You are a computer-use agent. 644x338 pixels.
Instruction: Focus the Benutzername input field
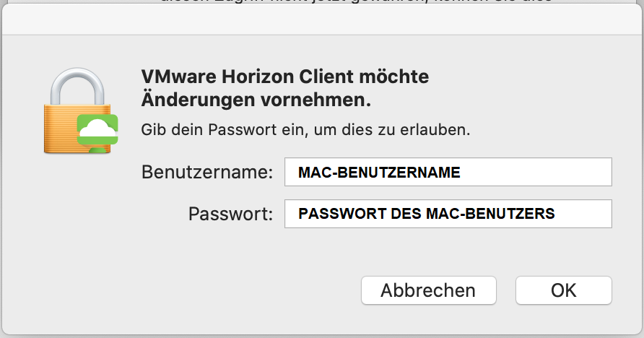pyautogui.click(x=448, y=173)
